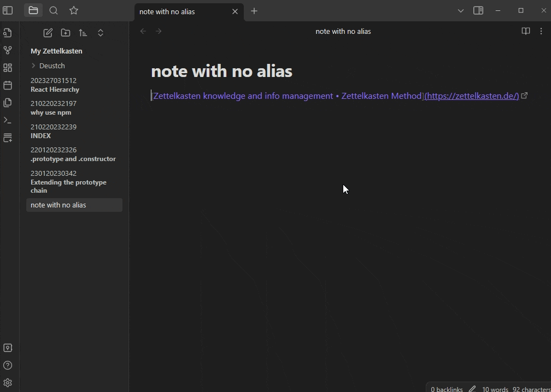551x392 pixels.
Task: Create a new note icon
Action: point(48,33)
